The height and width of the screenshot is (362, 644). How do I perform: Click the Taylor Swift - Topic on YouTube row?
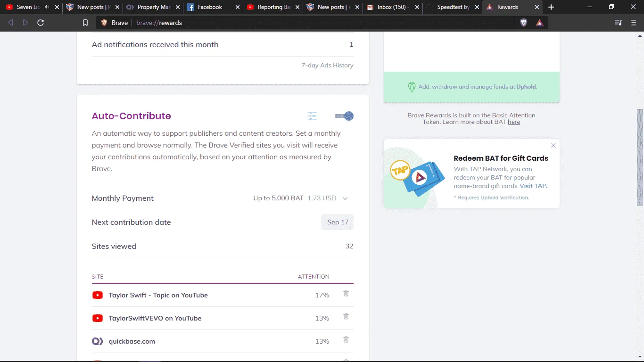(x=223, y=295)
